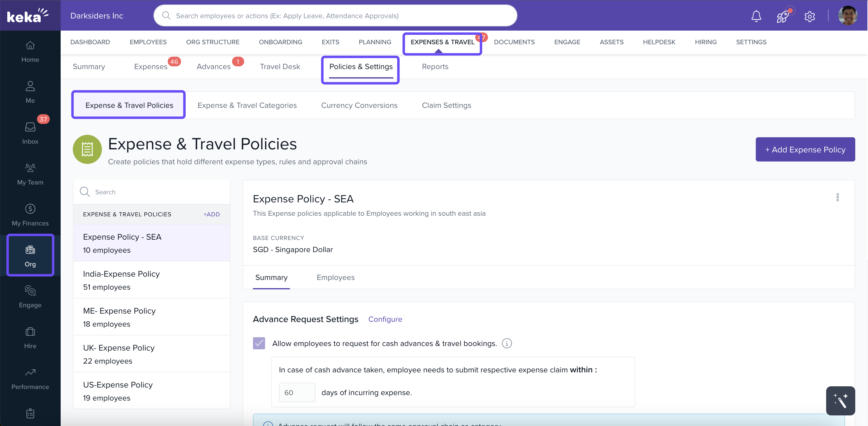This screenshot has width=868, height=426.
Task: Click the days of incurring expense field
Action: [x=297, y=392]
